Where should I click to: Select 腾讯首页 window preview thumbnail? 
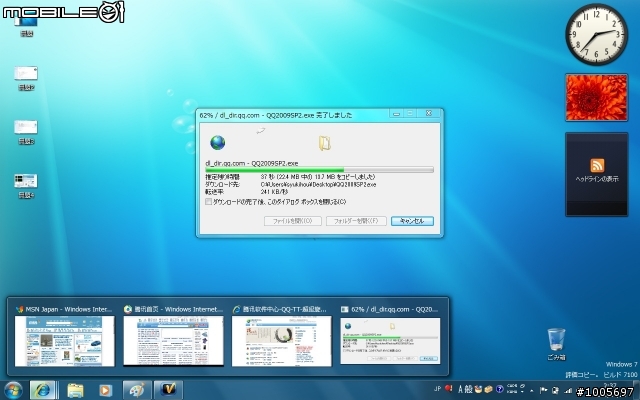(x=173, y=341)
